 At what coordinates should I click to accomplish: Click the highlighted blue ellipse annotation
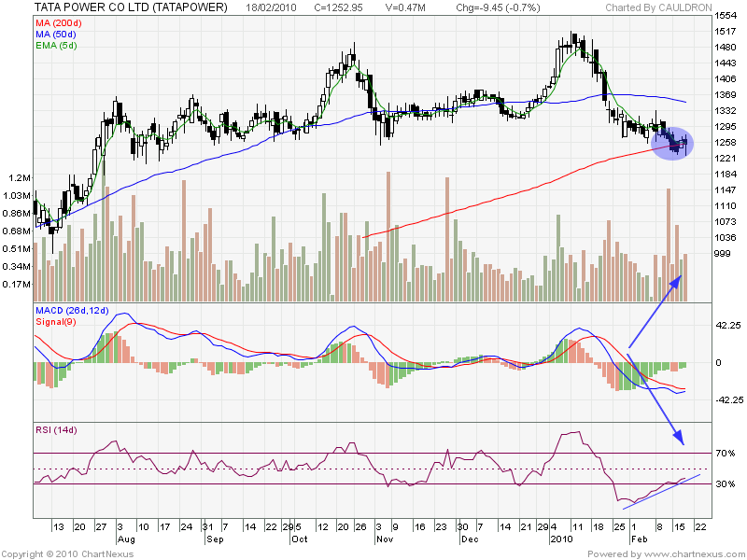(x=670, y=145)
